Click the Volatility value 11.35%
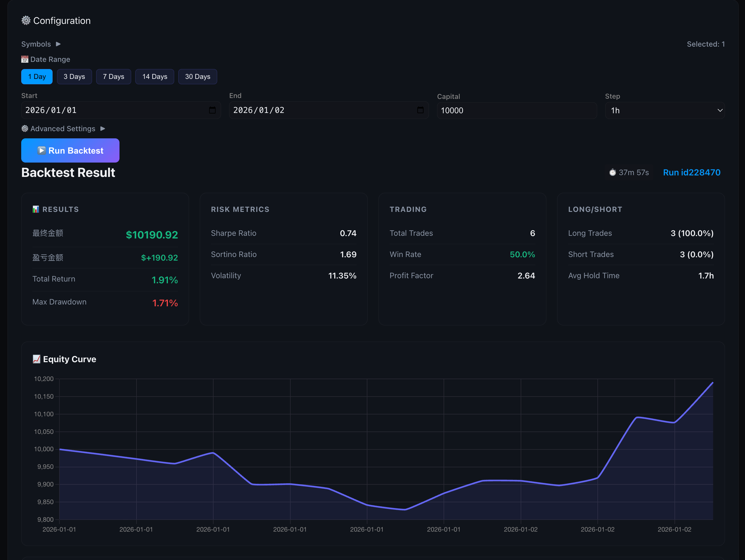 342,276
